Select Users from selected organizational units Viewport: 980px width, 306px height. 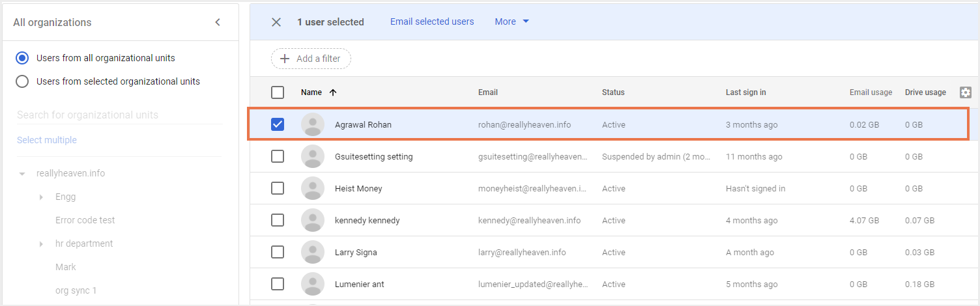coord(22,81)
